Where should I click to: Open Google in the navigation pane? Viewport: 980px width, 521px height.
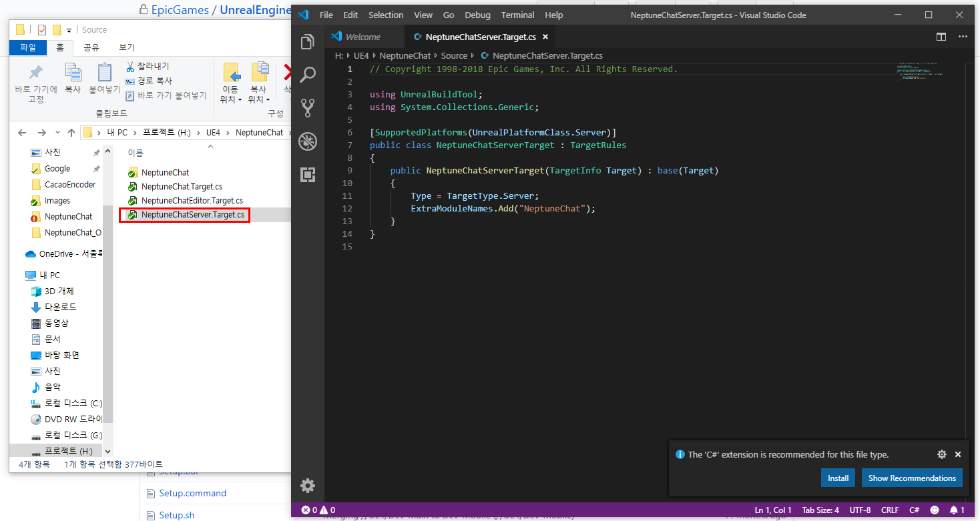point(57,169)
